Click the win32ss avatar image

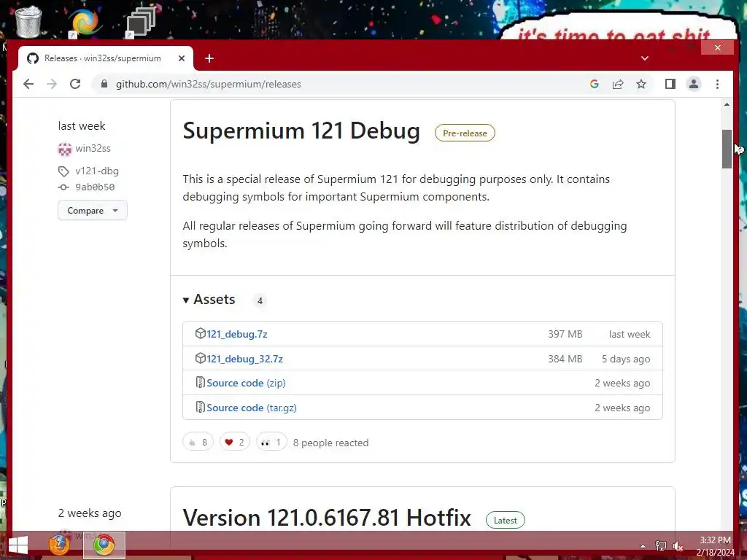[65, 149]
